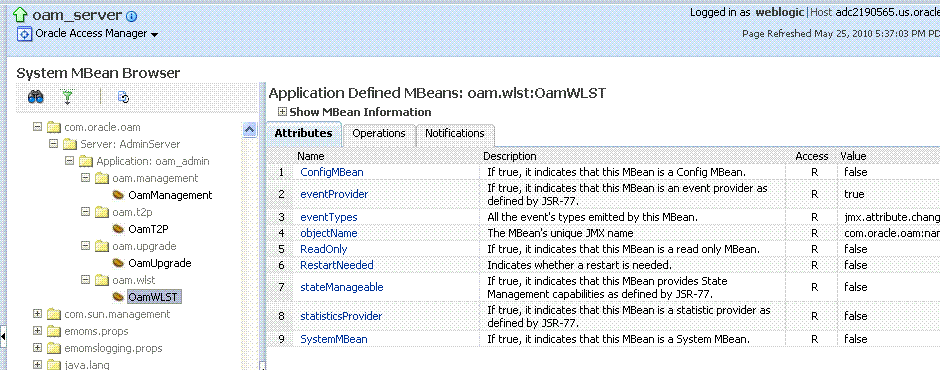The image size is (940, 376).
Task: Expand the java.lang node
Action: click(x=38, y=365)
